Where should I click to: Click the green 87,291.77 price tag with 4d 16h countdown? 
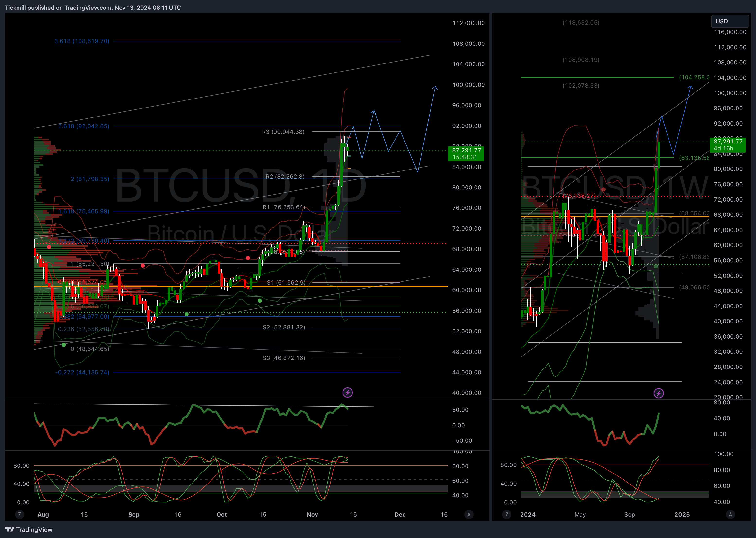728,145
